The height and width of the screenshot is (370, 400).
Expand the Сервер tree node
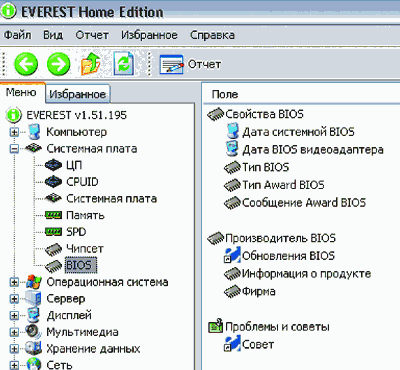click(14, 299)
